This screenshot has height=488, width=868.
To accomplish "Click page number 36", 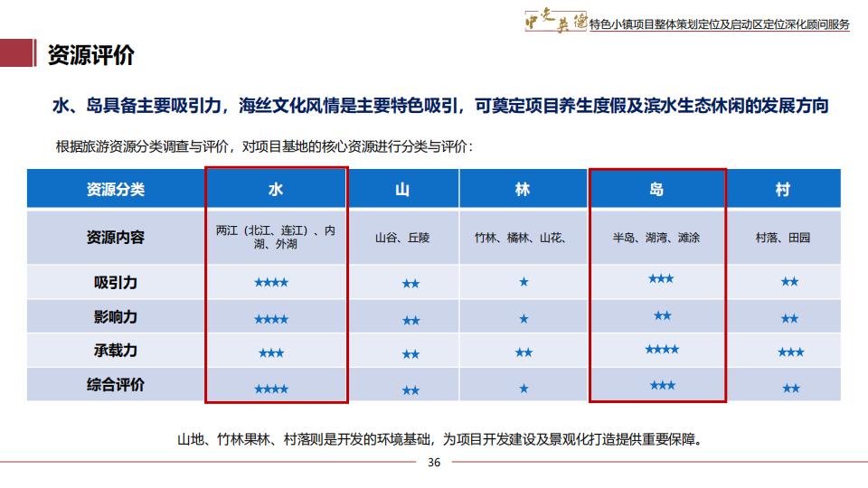I will coord(434,463).
